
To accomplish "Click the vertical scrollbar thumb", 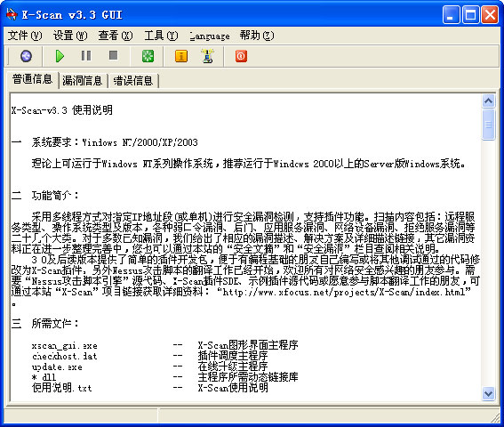I will (x=488, y=125).
